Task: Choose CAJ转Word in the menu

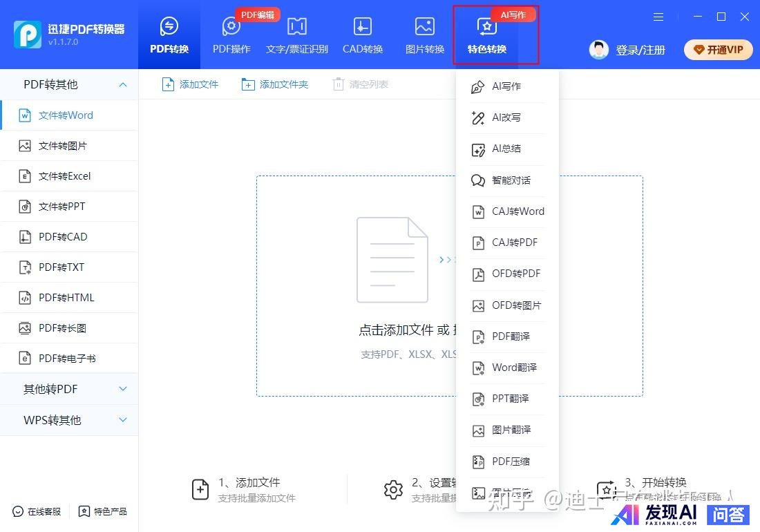Action: [x=517, y=211]
